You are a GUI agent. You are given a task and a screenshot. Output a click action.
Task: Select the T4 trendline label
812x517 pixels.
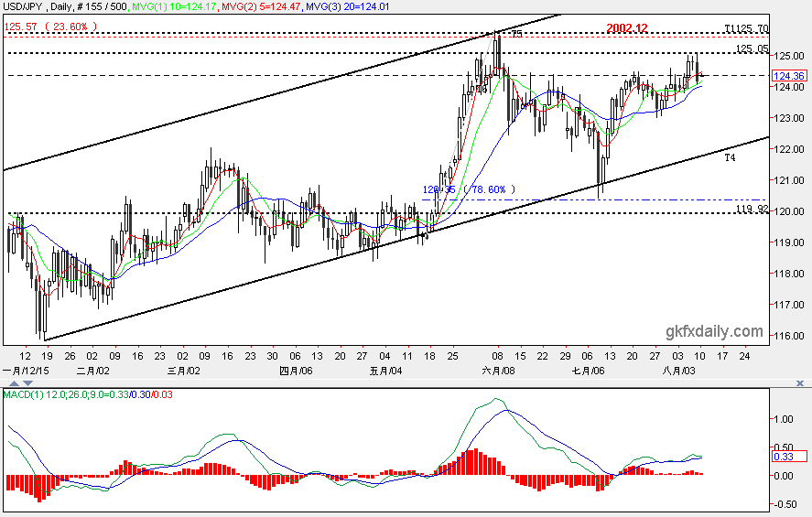(x=729, y=157)
